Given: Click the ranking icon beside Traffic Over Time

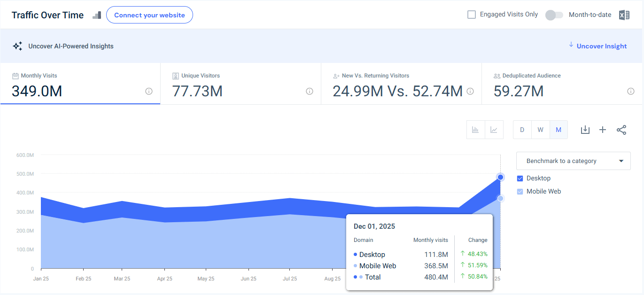Looking at the screenshot, I should [x=97, y=15].
